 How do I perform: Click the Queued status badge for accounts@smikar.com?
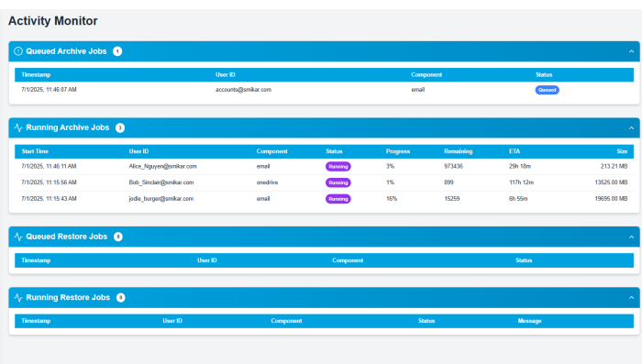547,90
